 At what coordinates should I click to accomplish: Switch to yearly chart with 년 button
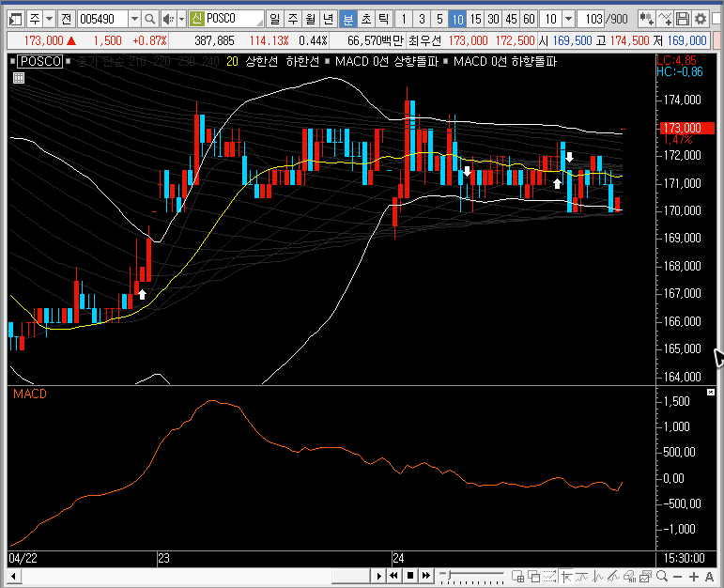[329, 19]
